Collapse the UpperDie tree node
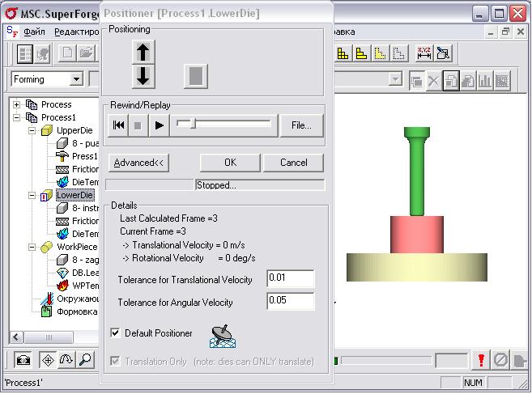532x394 pixels. [x=32, y=130]
